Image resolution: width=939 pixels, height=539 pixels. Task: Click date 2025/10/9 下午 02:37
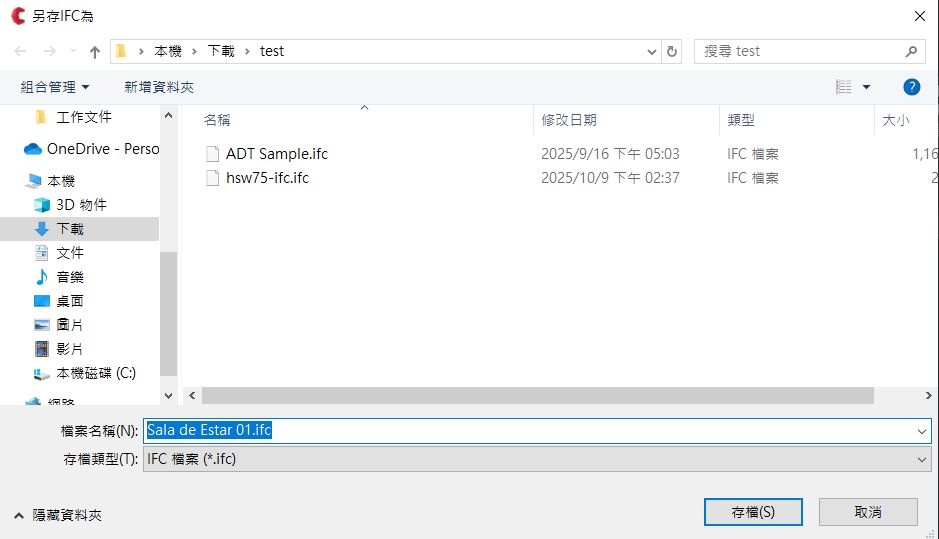[610, 178]
